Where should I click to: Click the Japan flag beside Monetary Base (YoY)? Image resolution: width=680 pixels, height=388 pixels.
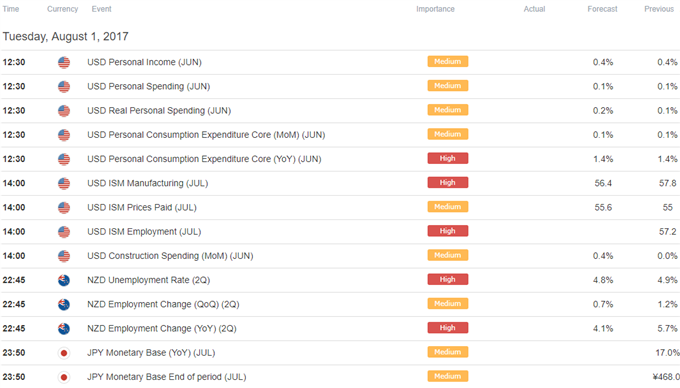pyautogui.click(x=64, y=353)
